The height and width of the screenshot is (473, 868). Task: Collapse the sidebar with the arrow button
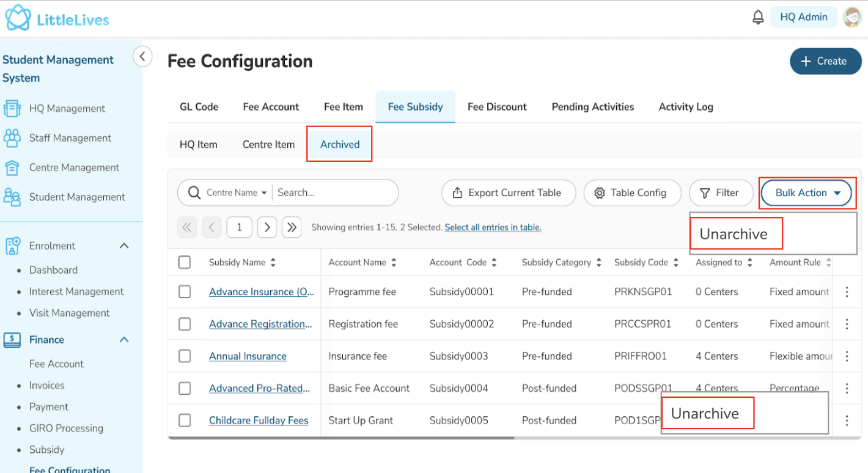click(142, 57)
